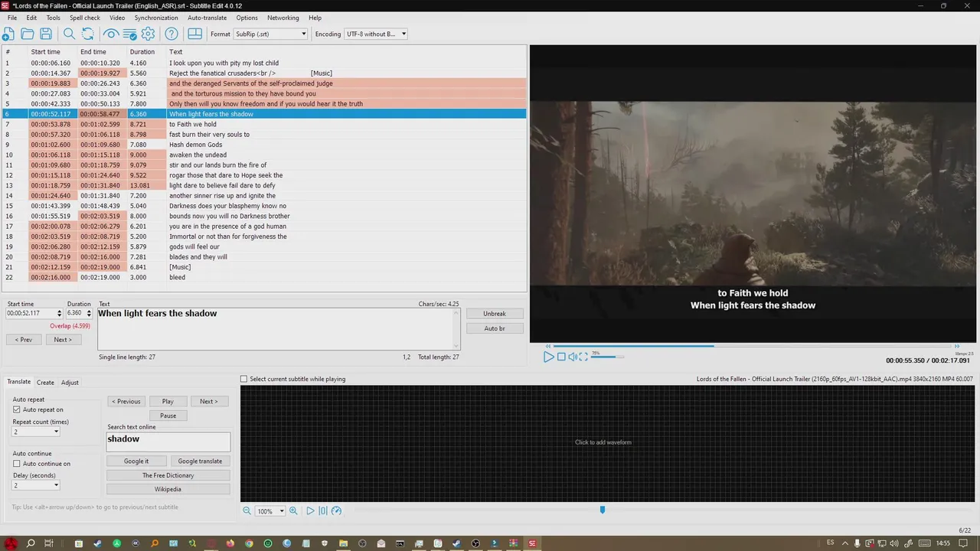Open Repeat count dropdown
Image resolution: width=980 pixels, height=551 pixels.
36,432
